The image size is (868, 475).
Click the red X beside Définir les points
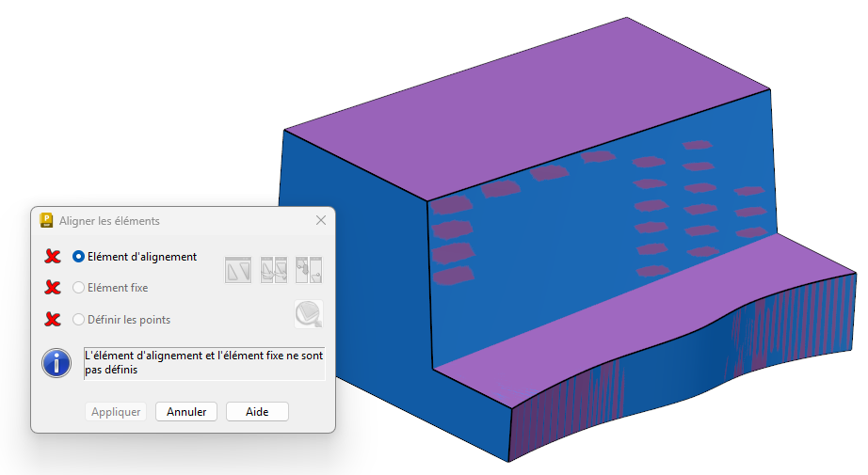[53, 320]
